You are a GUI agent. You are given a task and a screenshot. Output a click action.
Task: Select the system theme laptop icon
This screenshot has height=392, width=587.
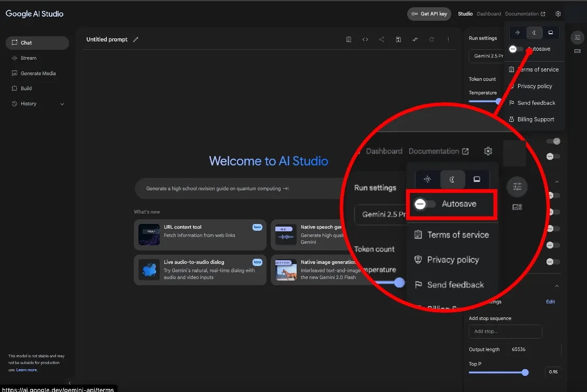click(551, 33)
